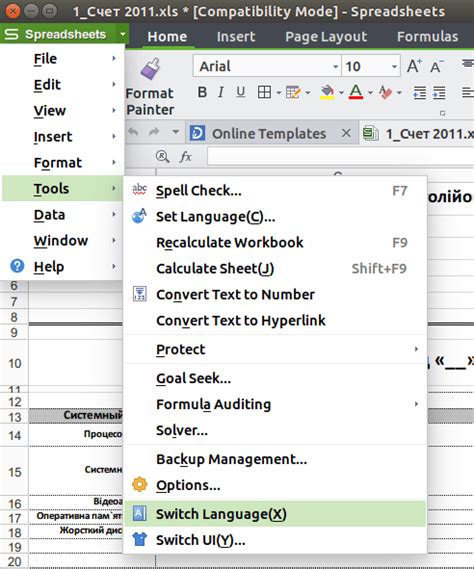Open the Insert ribbon tab
This screenshot has height=569, width=474.
(236, 37)
